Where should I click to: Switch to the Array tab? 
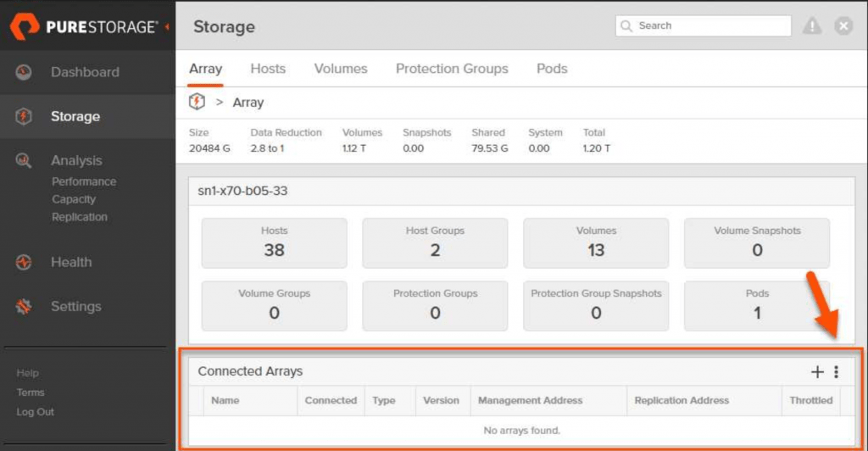(205, 69)
